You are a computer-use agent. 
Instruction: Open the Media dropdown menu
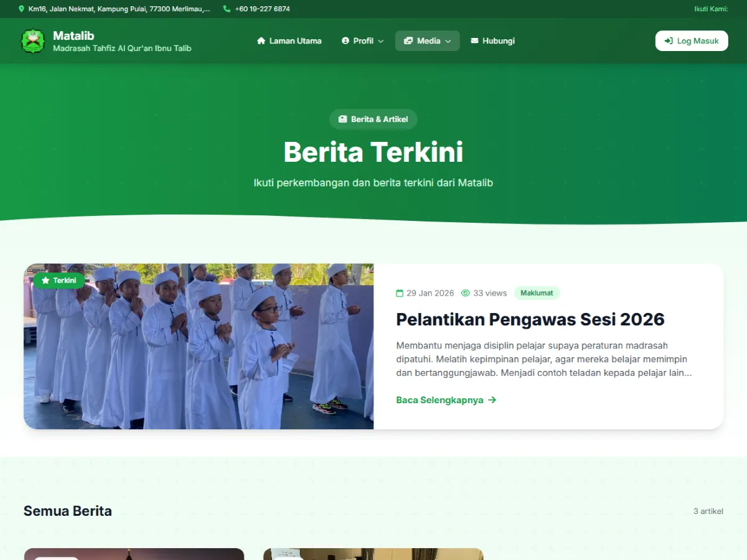(427, 41)
